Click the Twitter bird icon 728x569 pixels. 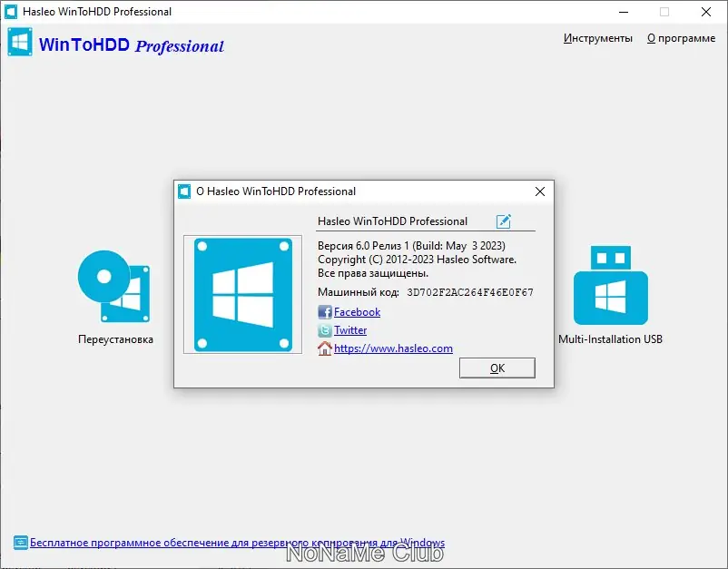[325, 330]
